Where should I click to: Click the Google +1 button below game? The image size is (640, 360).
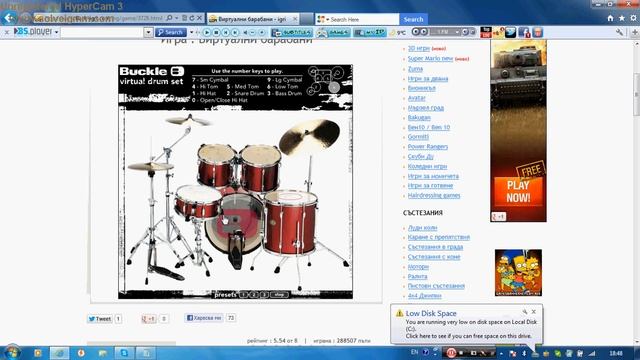click(149, 319)
